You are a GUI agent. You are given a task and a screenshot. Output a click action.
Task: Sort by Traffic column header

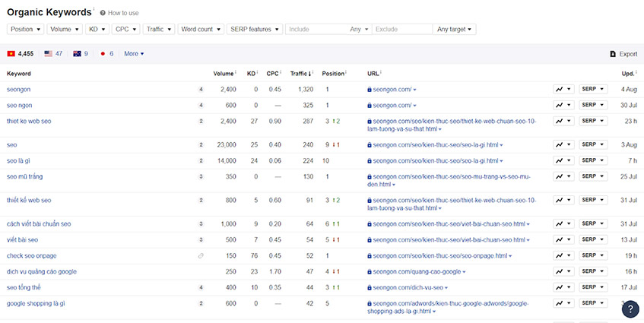(x=300, y=74)
